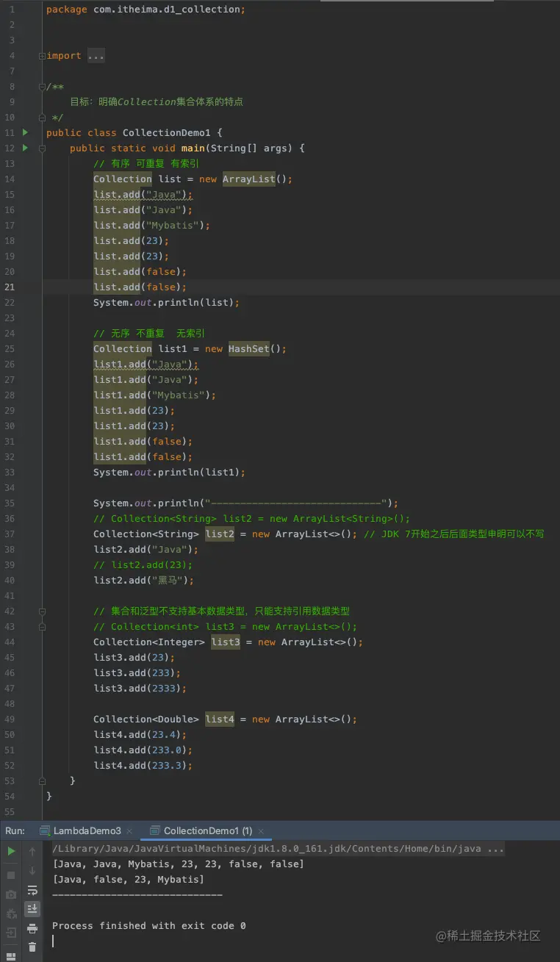The height and width of the screenshot is (962, 560).
Task: Clear console with trash icon
Action: click(32, 947)
